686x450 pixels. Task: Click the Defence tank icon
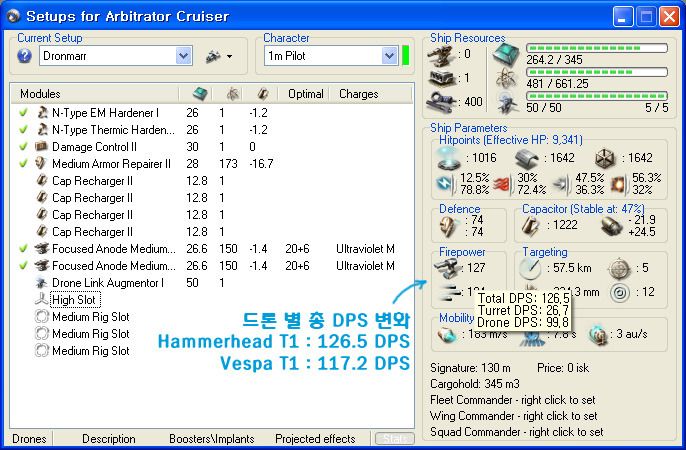click(449, 227)
